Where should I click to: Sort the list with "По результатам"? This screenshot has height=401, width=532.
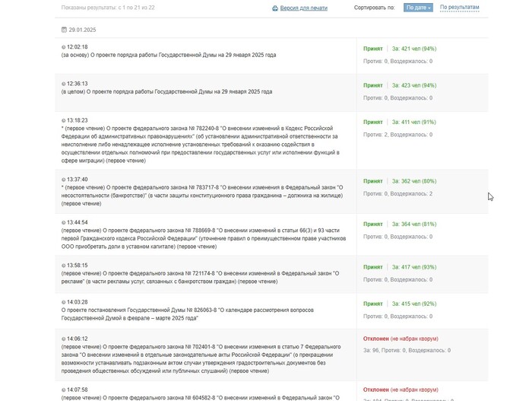(x=460, y=8)
